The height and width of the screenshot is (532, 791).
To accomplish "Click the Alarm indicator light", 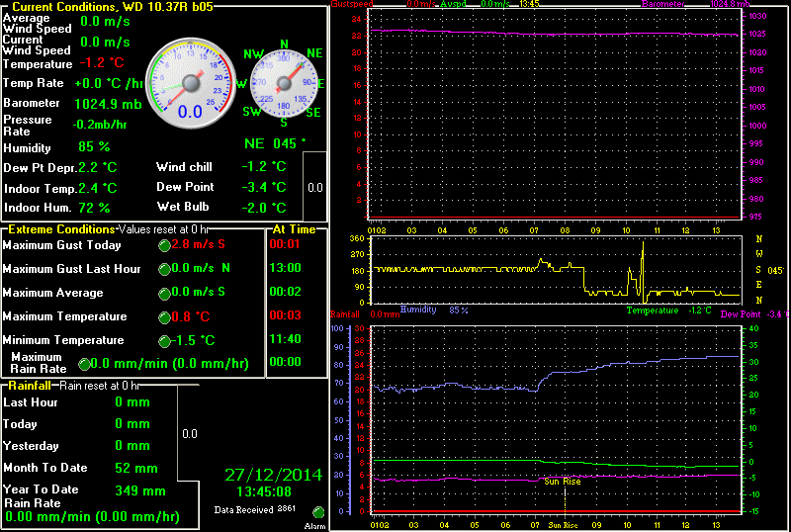I will pyautogui.click(x=318, y=512).
